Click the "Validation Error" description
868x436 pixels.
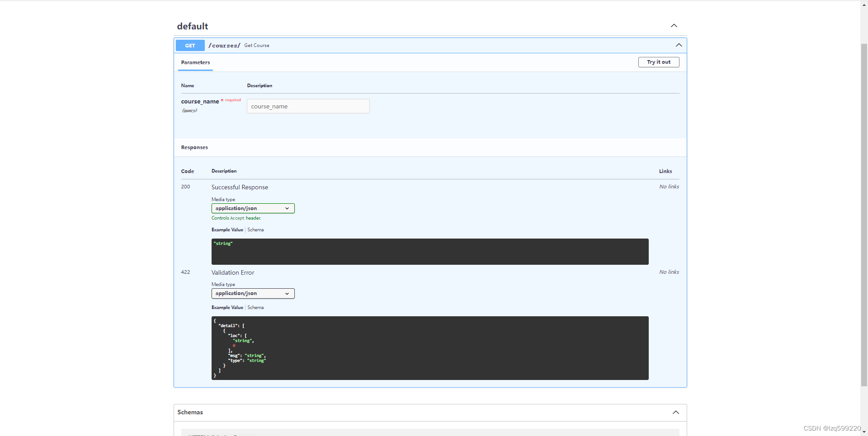point(233,272)
